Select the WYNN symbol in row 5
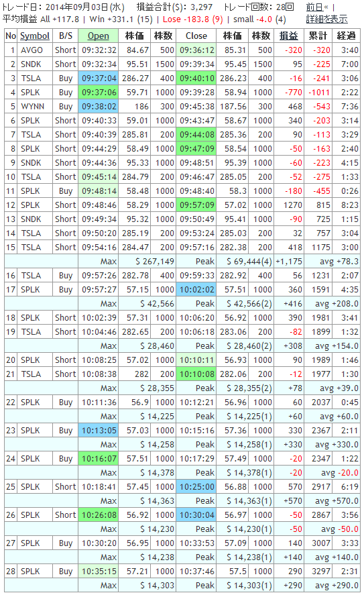 point(33,106)
